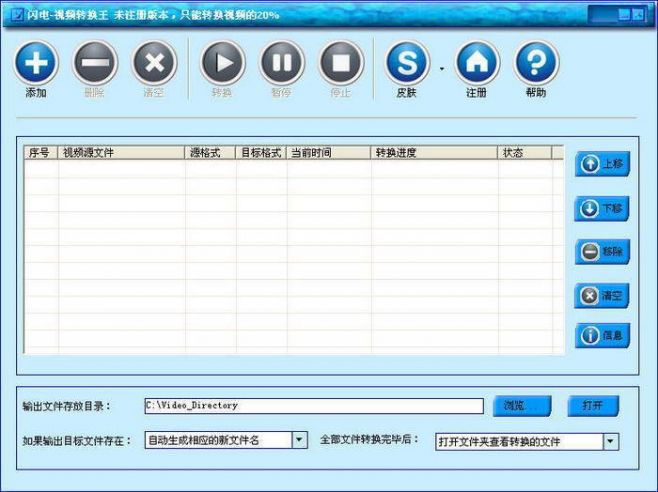Click the 删除 (Delete) minus icon
Image resolution: width=658 pixels, height=492 pixels.
click(x=94, y=63)
